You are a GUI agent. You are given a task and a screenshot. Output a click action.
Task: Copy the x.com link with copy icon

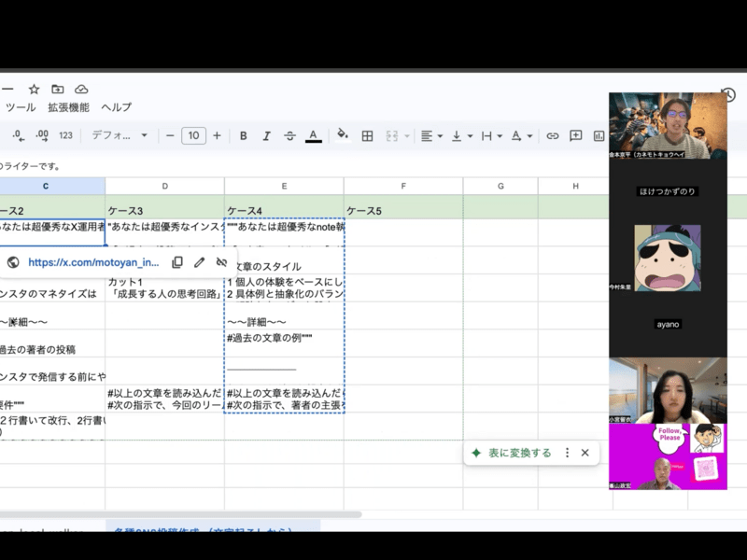[177, 262]
